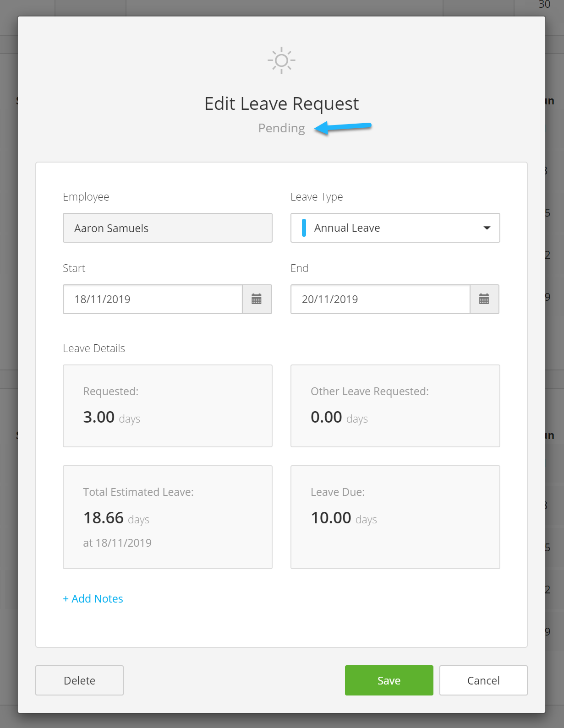The image size is (564, 728).
Task: Focus the Start date field 18/11/2019
Action: tap(153, 299)
